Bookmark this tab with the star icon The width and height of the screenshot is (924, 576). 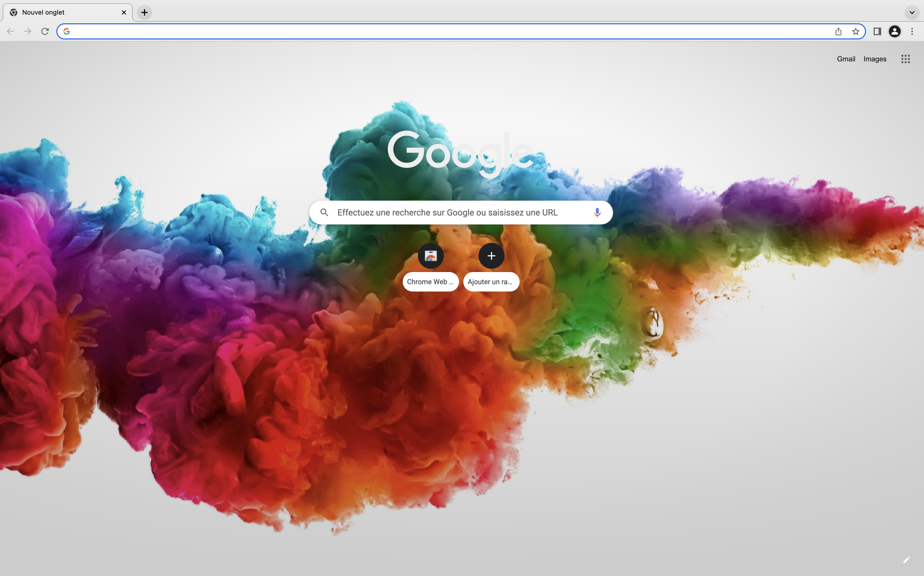(856, 31)
